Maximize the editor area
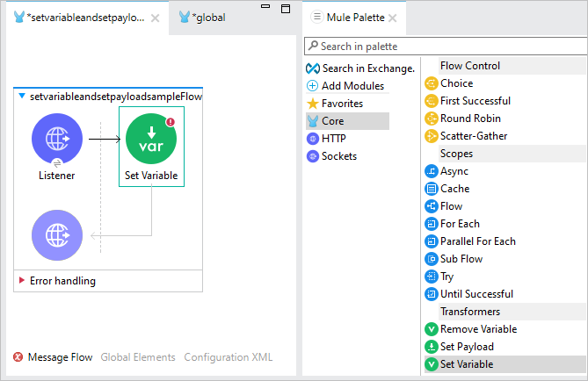 [286, 9]
